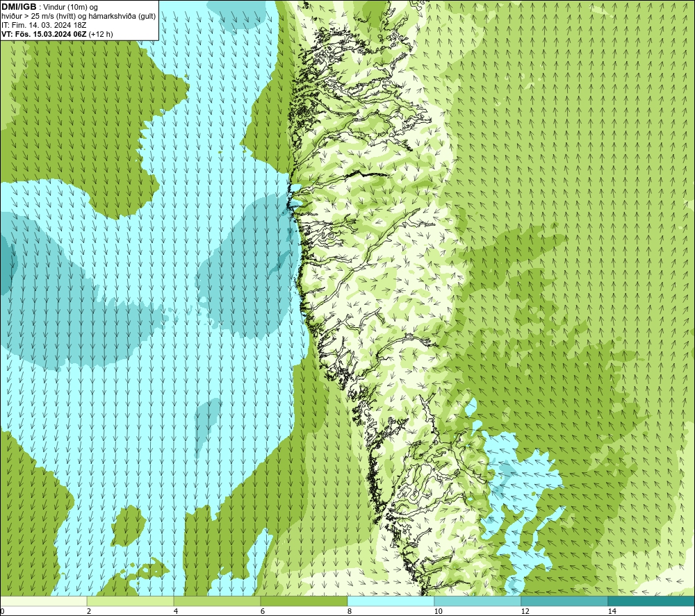Click the light cyan 8–10 legend color segment
The image size is (695, 616).
pos(391,601)
